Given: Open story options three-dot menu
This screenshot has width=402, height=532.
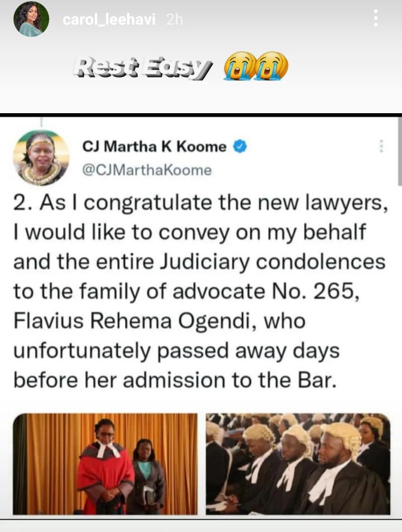Looking at the screenshot, I should [376, 18].
